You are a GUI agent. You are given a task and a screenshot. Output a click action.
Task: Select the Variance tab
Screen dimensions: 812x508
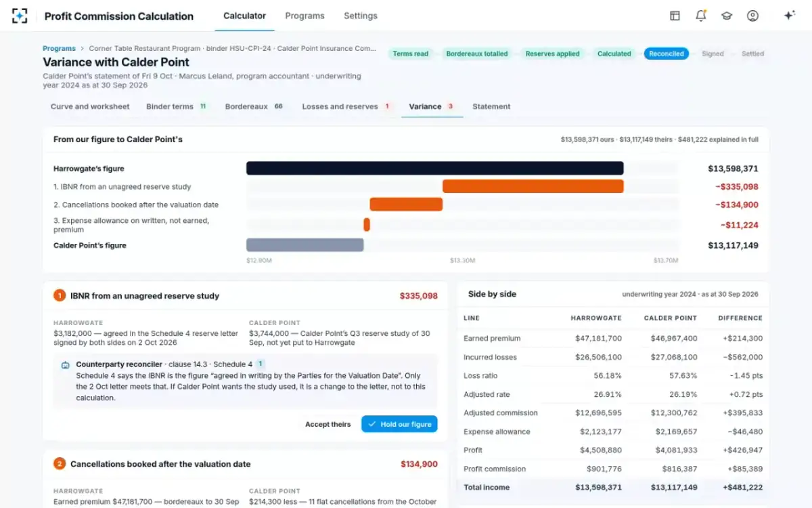click(x=432, y=106)
